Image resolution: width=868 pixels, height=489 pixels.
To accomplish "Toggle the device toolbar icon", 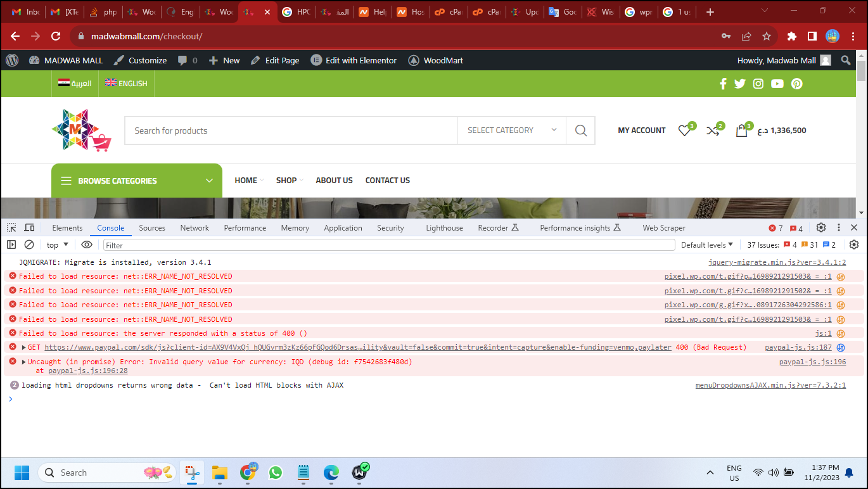I will click(29, 228).
